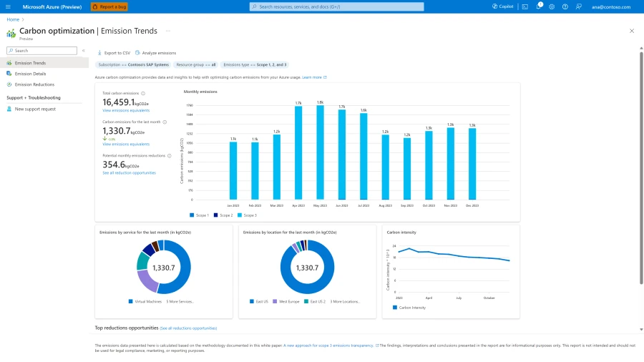Collapse the left navigation pane
The height and width of the screenshot is (362, 644).
(x=84, y=51)
